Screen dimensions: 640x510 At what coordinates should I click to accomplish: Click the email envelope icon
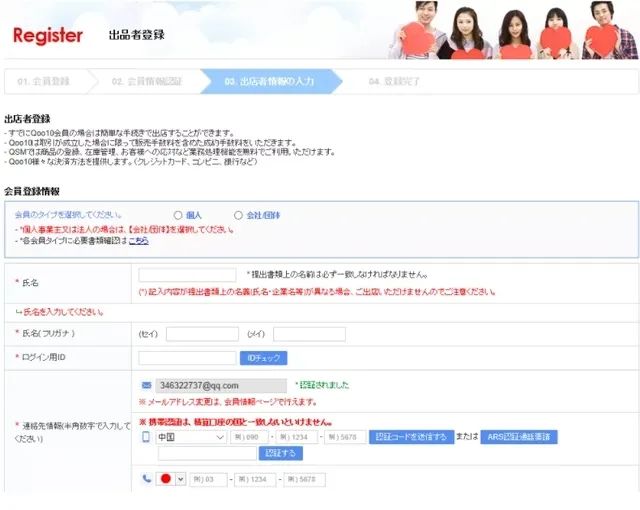click(x=146, y=385)
